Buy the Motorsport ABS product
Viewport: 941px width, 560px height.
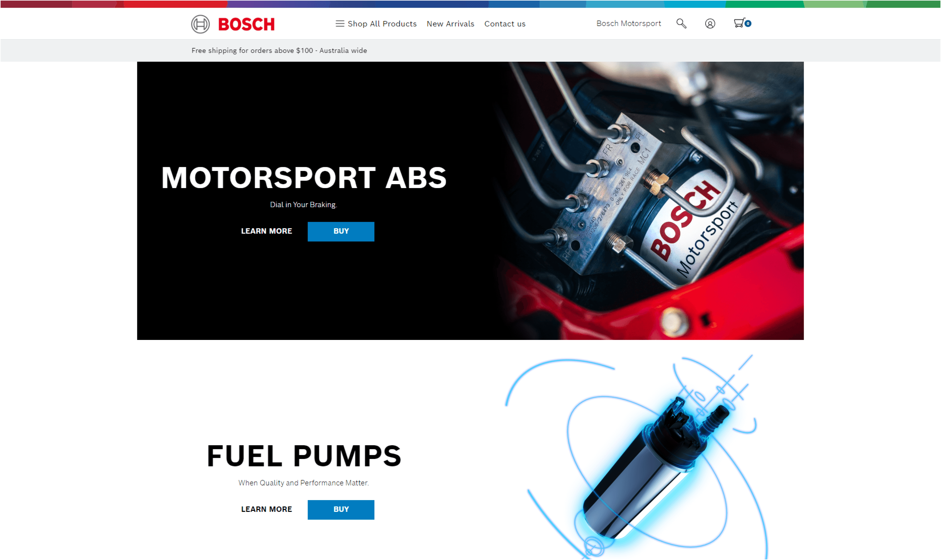coord(341,231)
